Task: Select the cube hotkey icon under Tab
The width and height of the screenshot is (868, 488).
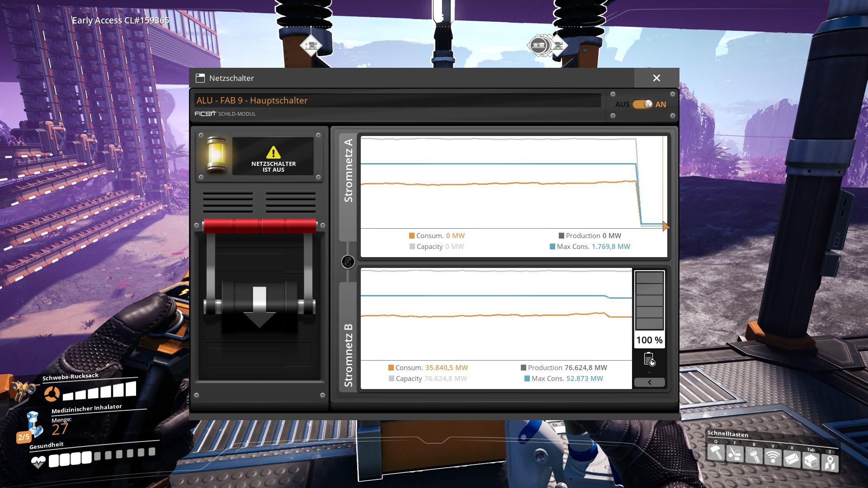Action: tap(811, 461)
